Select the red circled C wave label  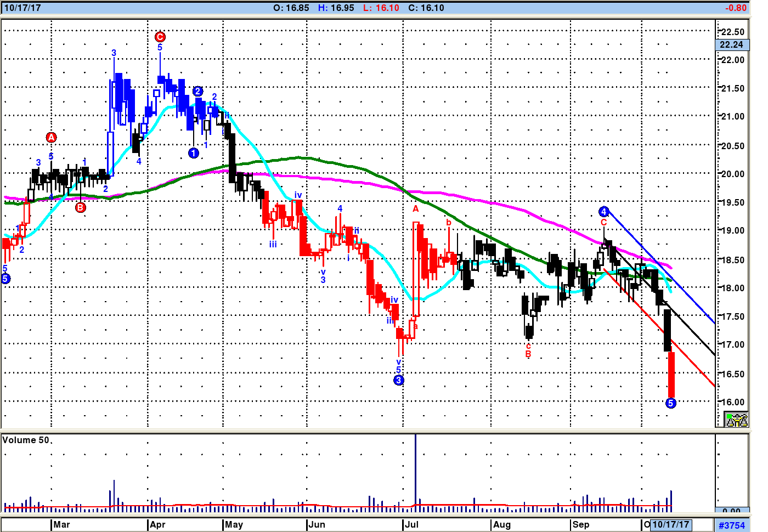(x=160, y=37)
